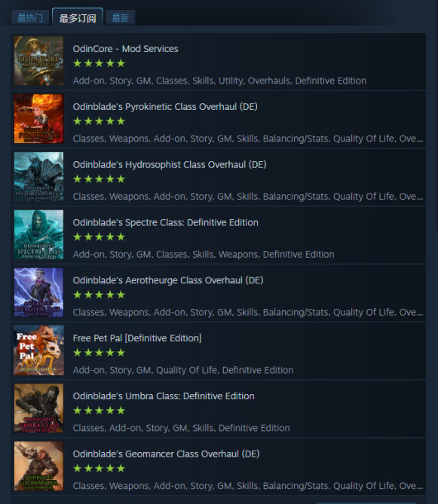Switch to the 最热门 tab
Screen dimensions: 438x504
tap(30, 17)
